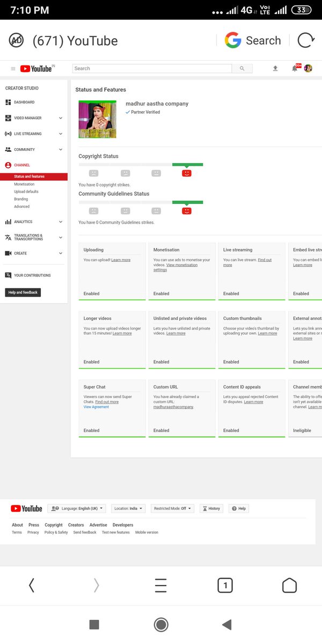The width and height of the screenshot is (322, 644).
Task: Open Find out more under Super Chat
Action: pyautogui.click(x=107, y=402)
